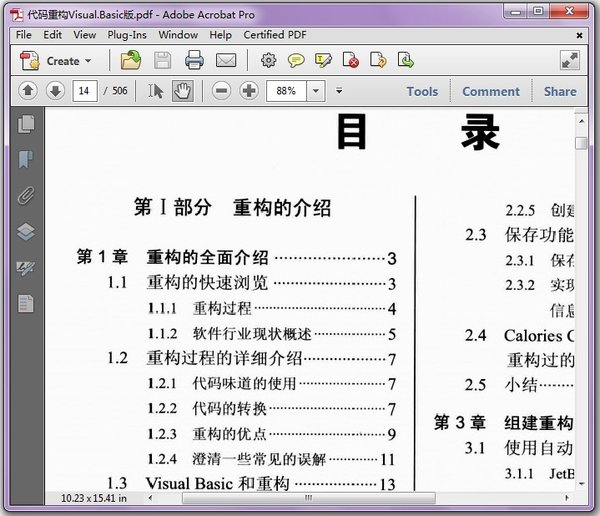
Task: Click the horizontal scrollbar thumb
Action: pos(309,498)
